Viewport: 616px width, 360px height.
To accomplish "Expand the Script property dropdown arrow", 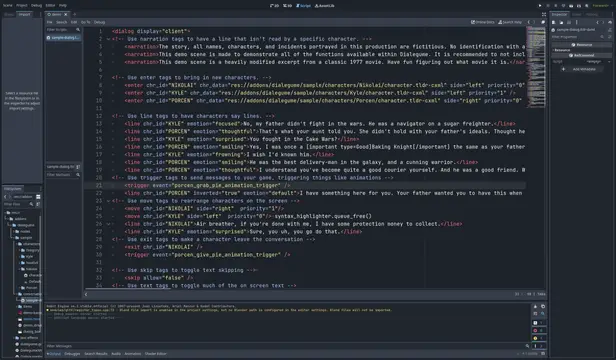I will [609, 62].
